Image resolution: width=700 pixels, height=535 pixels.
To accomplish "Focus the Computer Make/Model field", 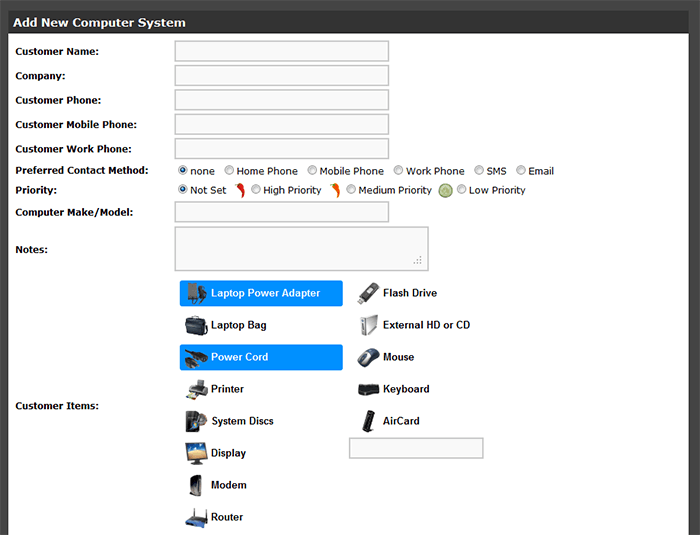I will 282,212.
